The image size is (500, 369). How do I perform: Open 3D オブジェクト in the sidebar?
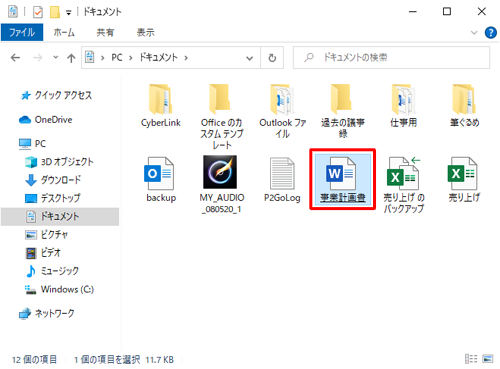click(x=60, y=162)
